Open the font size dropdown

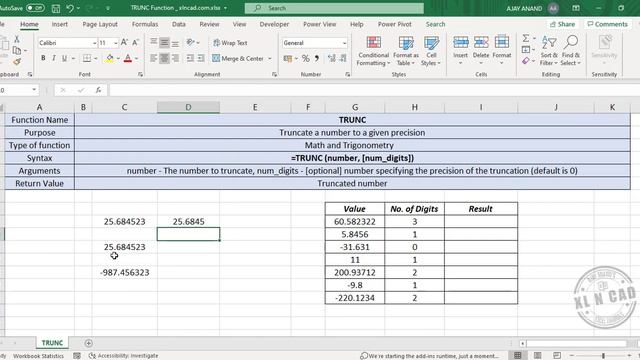[116, 43]
